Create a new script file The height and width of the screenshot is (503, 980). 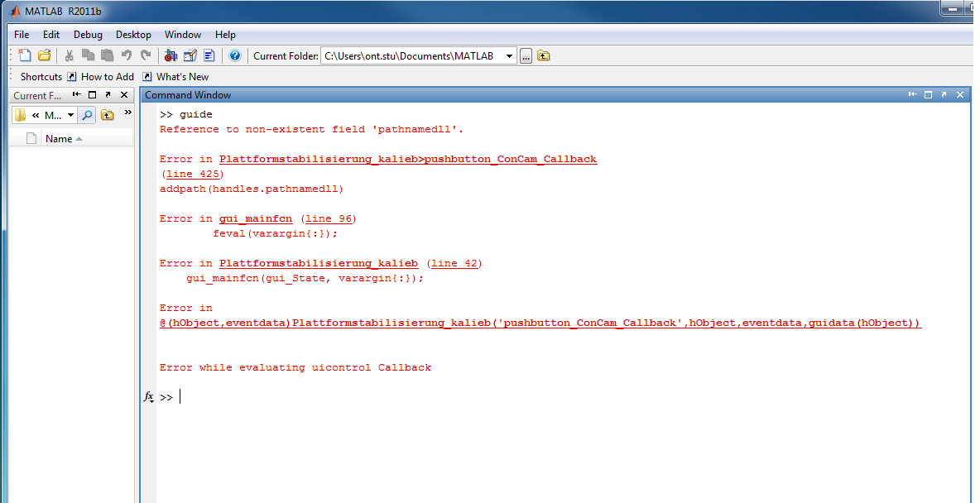(25, 55)
